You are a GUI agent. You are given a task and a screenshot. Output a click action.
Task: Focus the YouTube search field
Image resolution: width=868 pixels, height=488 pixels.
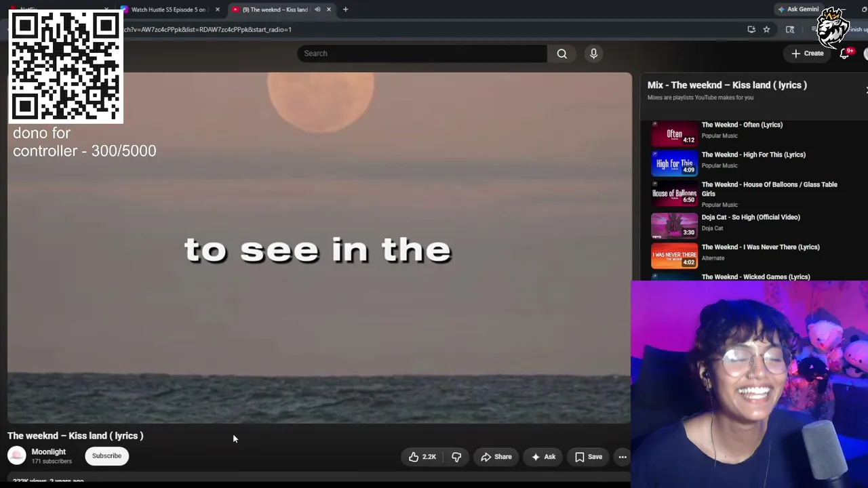pos(422,54)
